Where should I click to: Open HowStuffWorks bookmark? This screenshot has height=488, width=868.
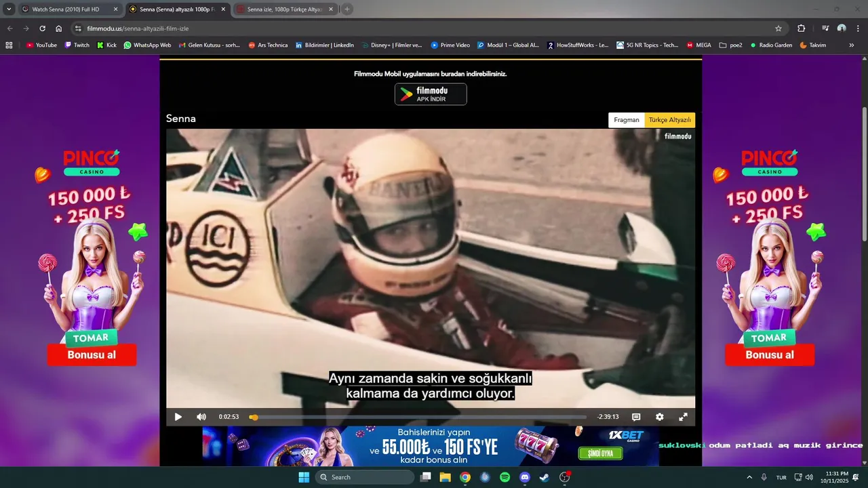[x=577, y=45]
